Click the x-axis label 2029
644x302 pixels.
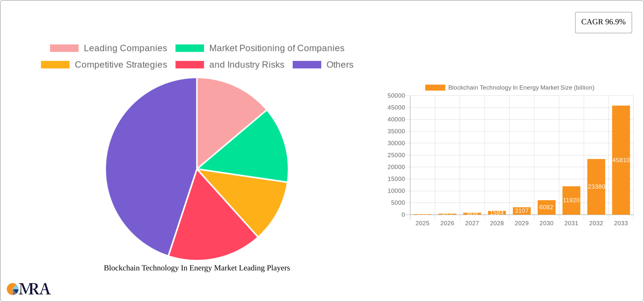(522, 223)
